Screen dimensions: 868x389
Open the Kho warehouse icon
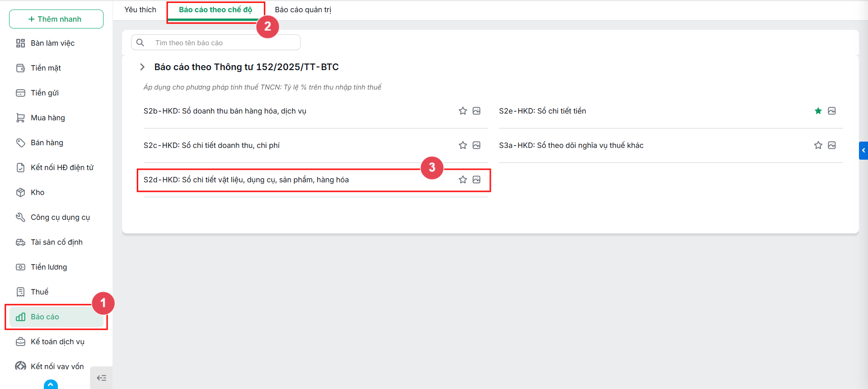coord(20,192)
